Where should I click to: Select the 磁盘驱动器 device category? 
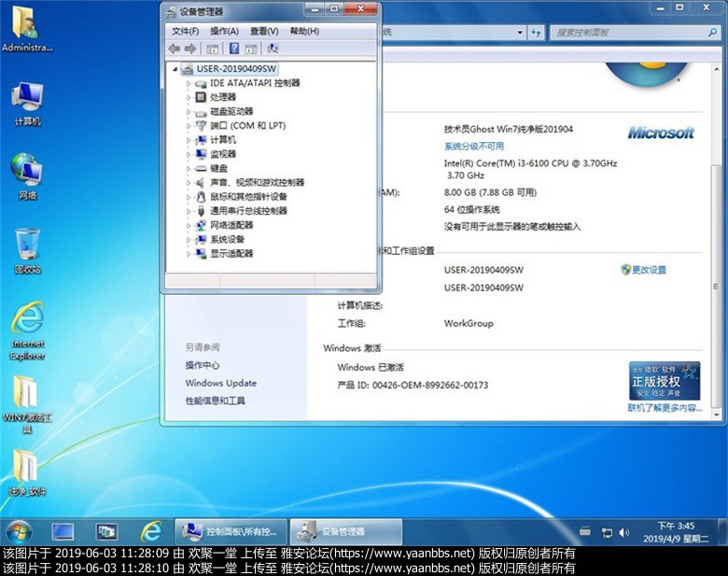(x=231, y=111)
